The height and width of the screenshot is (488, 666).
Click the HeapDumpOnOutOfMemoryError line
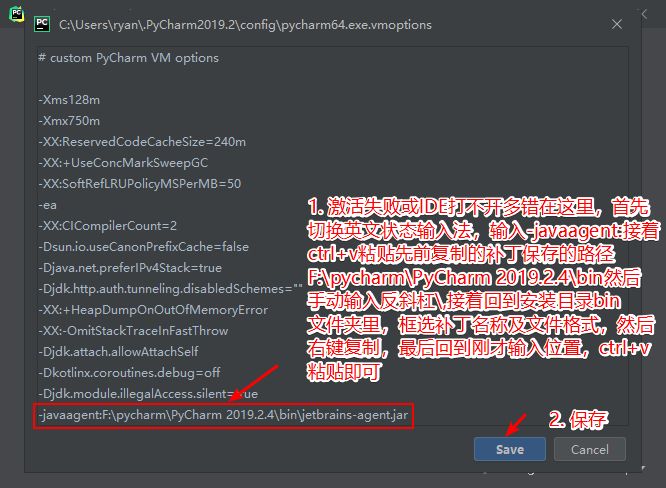tap(153, 310)
